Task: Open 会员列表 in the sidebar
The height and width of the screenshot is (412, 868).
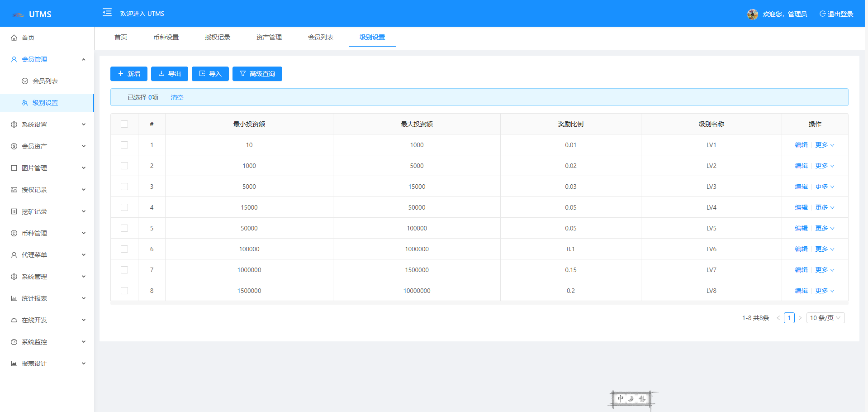Action: tap(45, 81)
